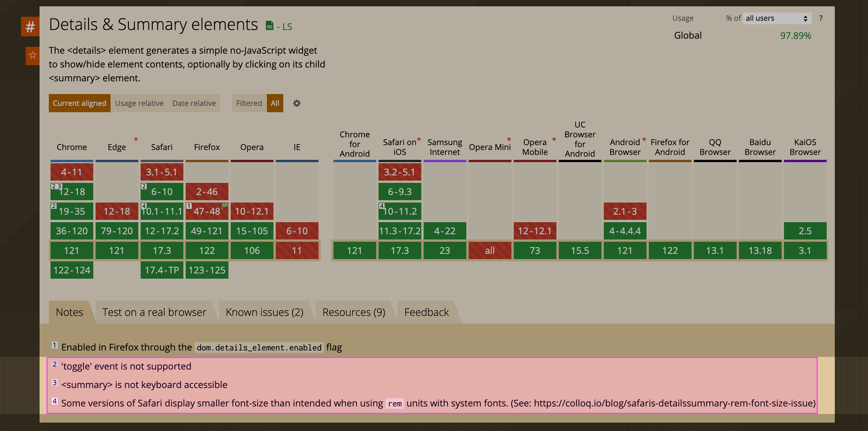Image resolution: width=868 pixels, height=431 pixels.
Task: Open the Feedback tab
Action: click(427, 312)
